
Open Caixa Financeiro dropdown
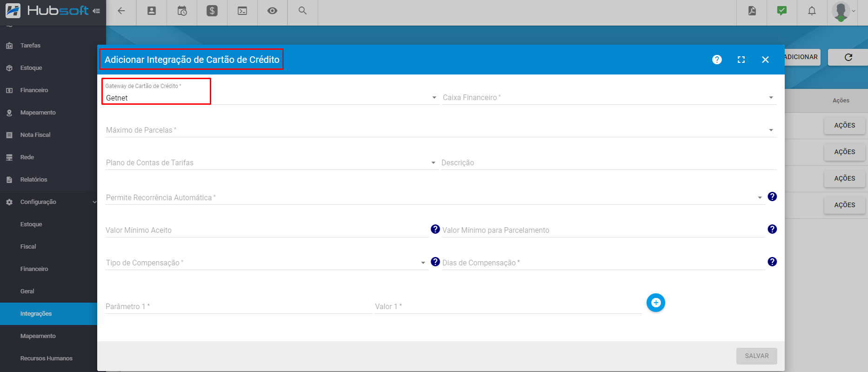click(x=609, y=97)
